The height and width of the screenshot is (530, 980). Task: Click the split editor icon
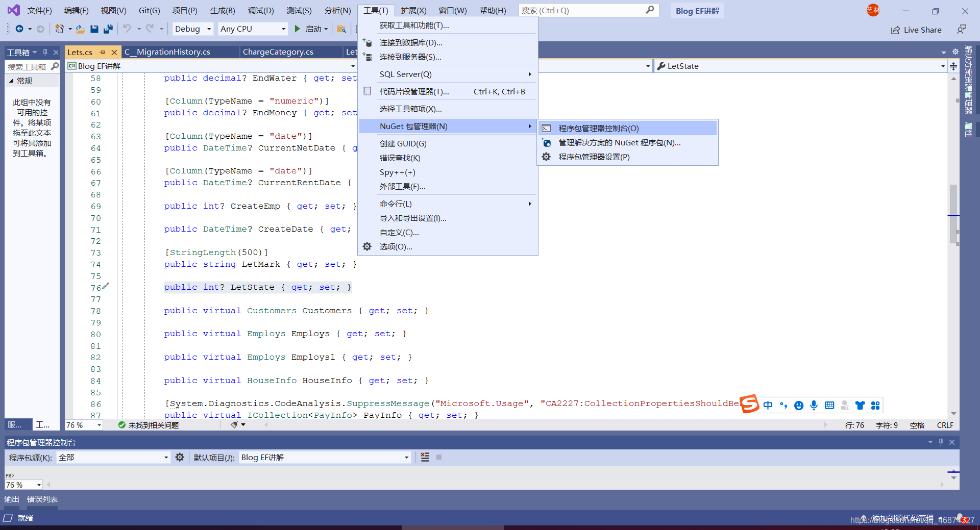pyautogui.click(x=953, y=66)
